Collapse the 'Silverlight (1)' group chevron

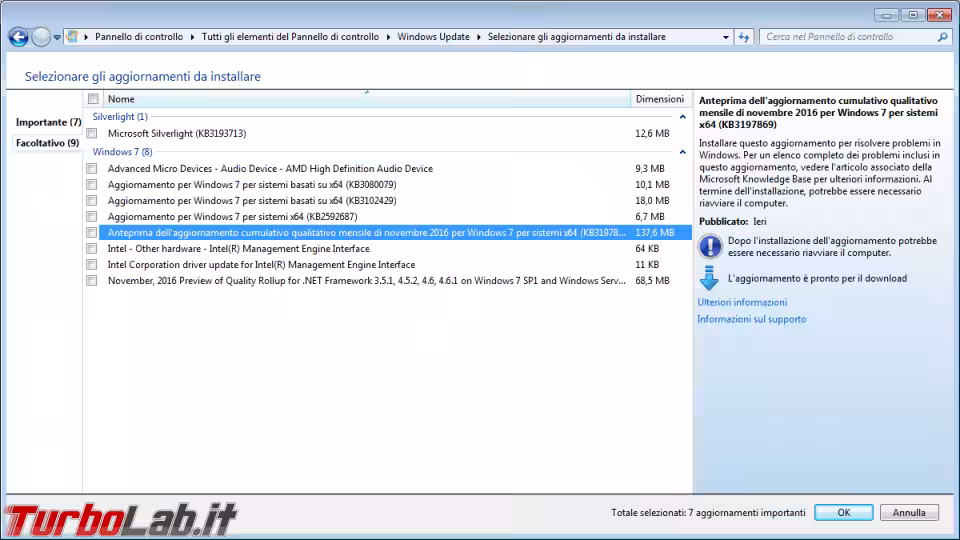click(x=683, y=116)
